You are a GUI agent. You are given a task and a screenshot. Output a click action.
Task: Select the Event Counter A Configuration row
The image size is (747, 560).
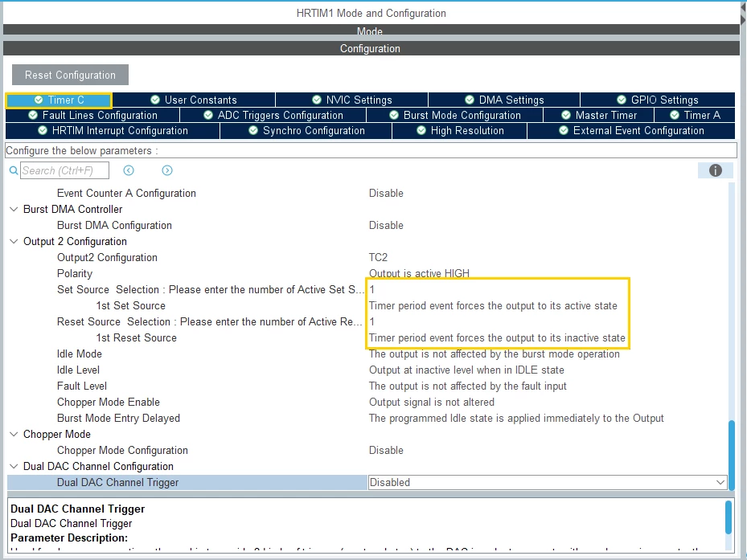[367, 194]
